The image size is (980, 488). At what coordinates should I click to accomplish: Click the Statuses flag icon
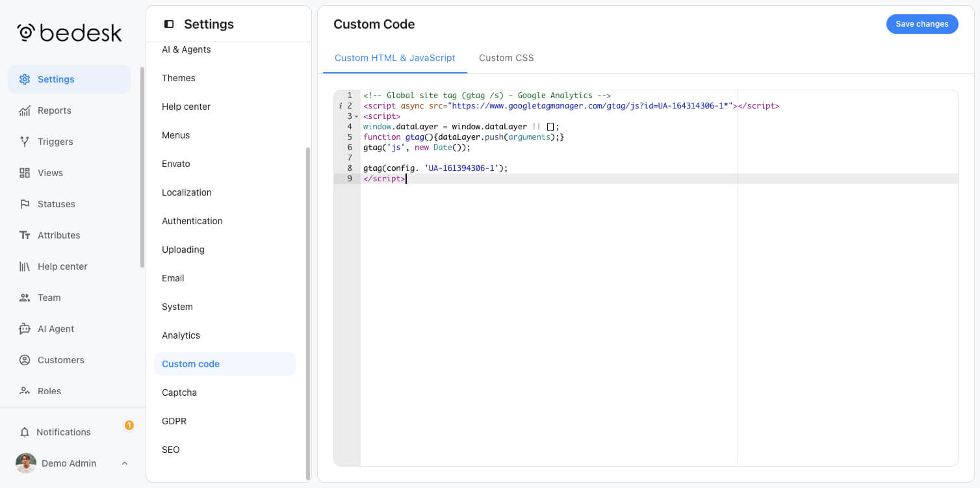pyautogui.click(x=25, y=204)
